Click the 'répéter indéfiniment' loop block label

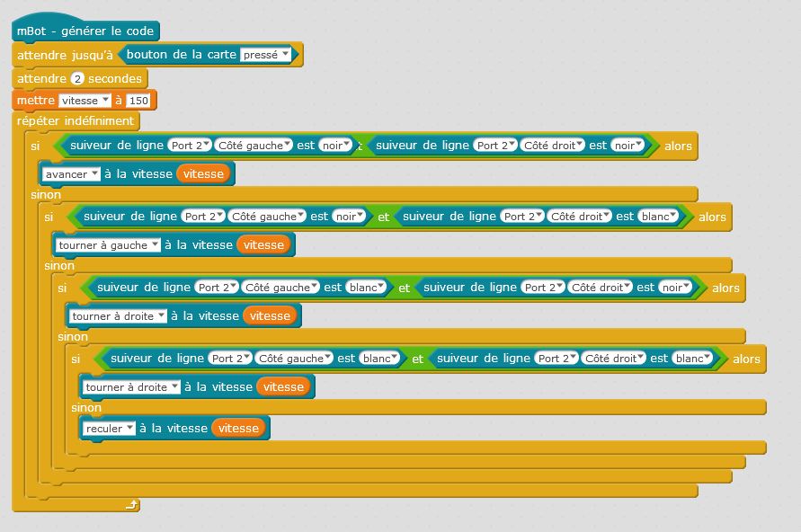point(76,121)
